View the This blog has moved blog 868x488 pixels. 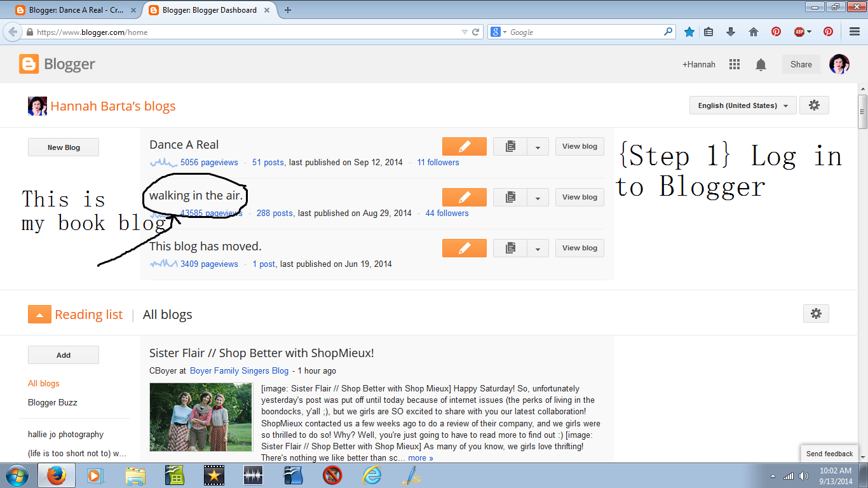tap(580, 248)
